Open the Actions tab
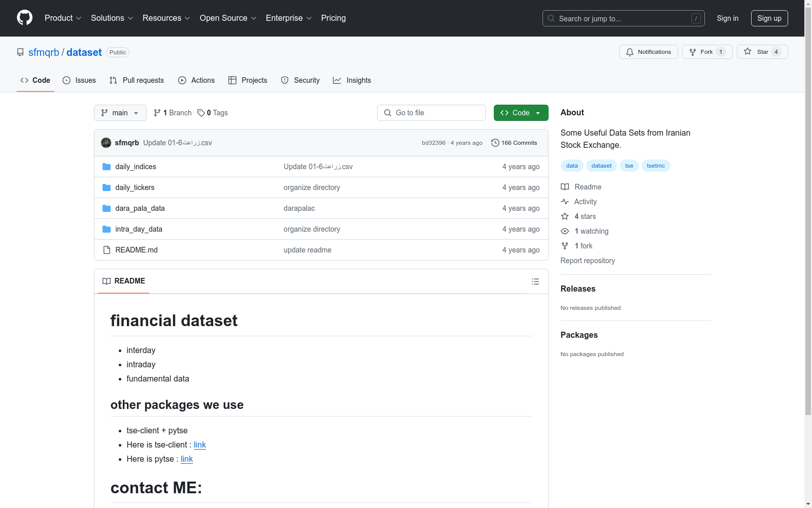The width and height of the screenshot is (812, 508). 196,80
